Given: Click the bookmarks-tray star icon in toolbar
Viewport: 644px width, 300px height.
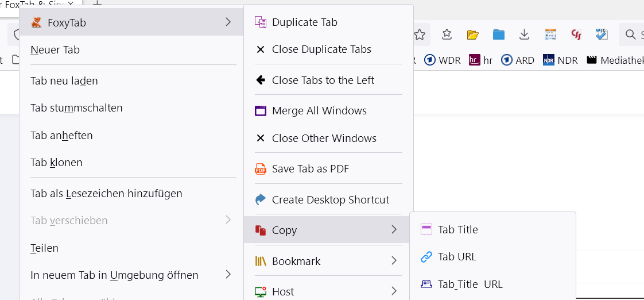Looking at the screenshot, I should [x=447, y=35].
